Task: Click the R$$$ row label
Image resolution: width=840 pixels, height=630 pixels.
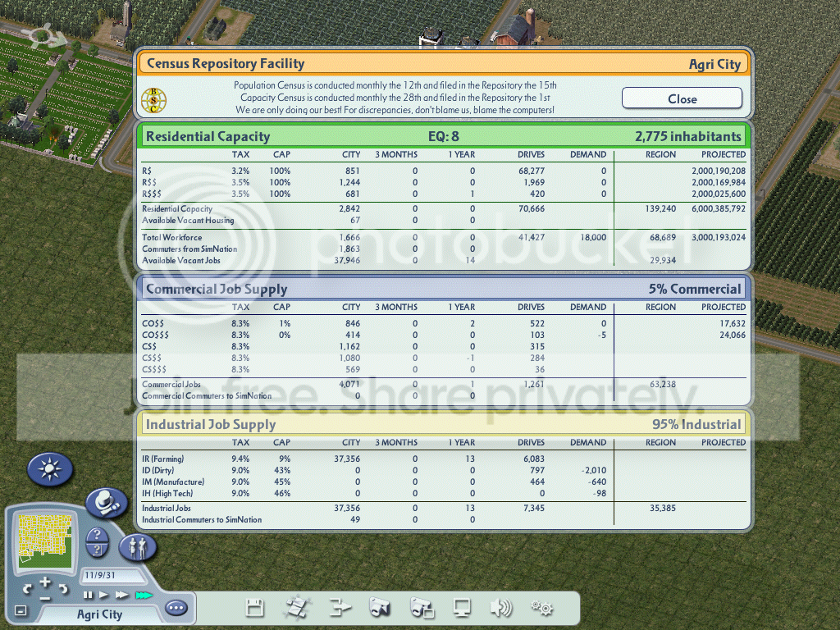Action: click(152, 194)
